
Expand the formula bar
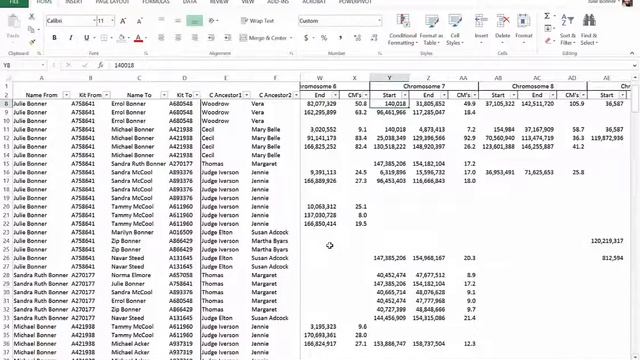tap(635, 65)
